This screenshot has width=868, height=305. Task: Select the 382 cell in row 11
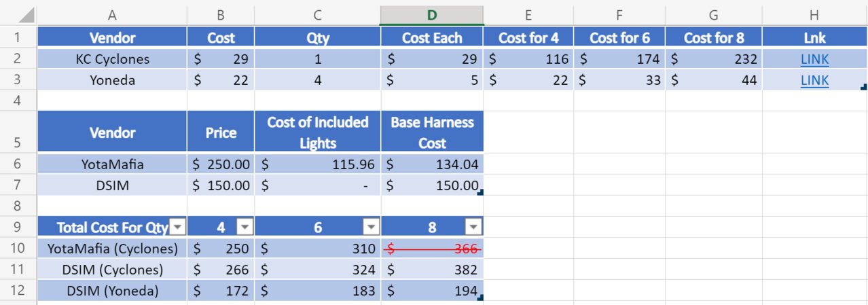click(x=432, y=270)
